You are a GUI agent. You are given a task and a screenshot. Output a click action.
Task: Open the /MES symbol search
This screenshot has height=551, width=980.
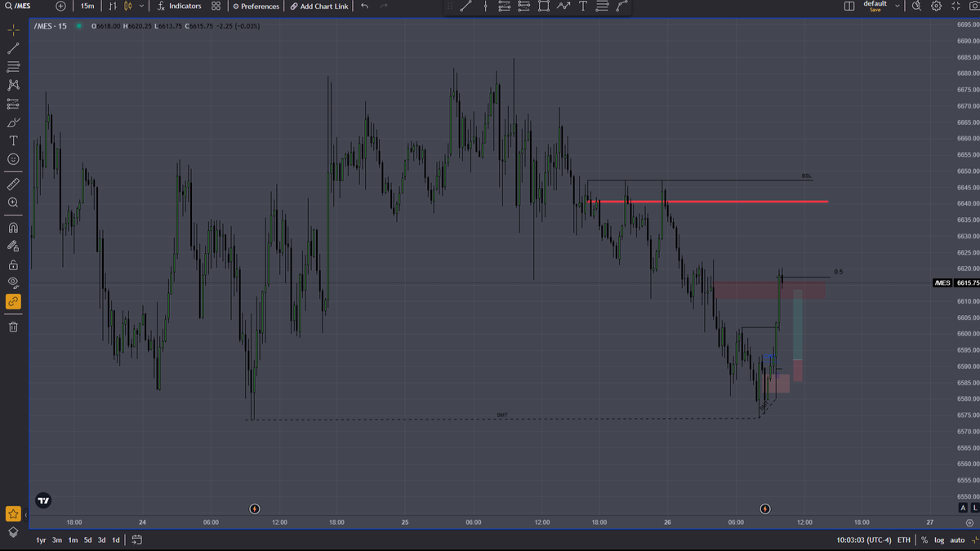click(x=17, y=6)
